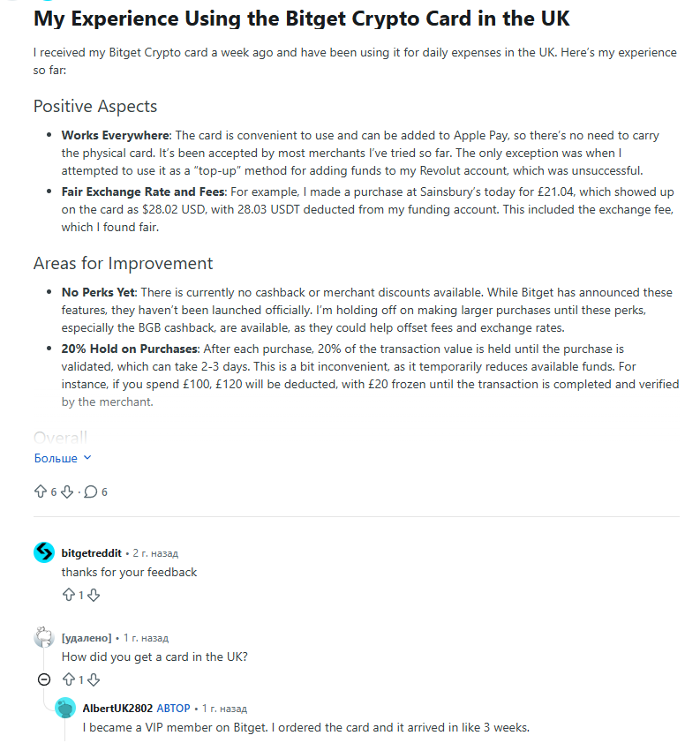Expand the post with "Больше"
Viewport: 700px width, 743px height.
(63, 458)
